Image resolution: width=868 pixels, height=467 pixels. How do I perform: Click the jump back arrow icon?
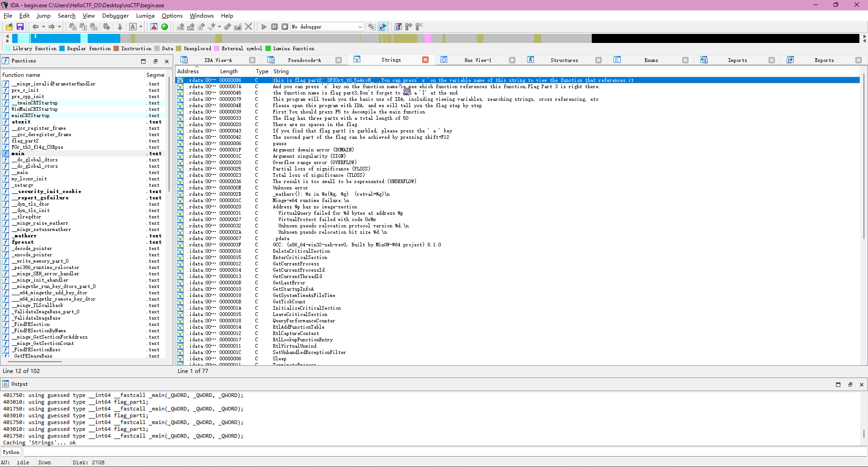pos(35,27)
